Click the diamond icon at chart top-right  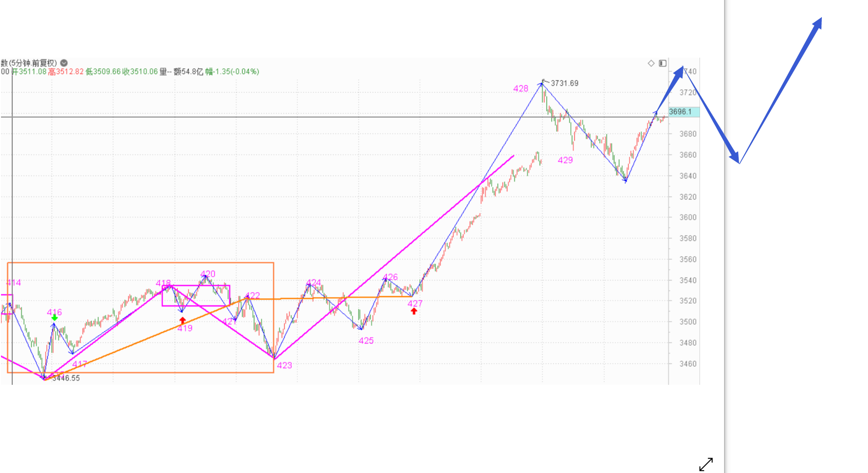651,63
